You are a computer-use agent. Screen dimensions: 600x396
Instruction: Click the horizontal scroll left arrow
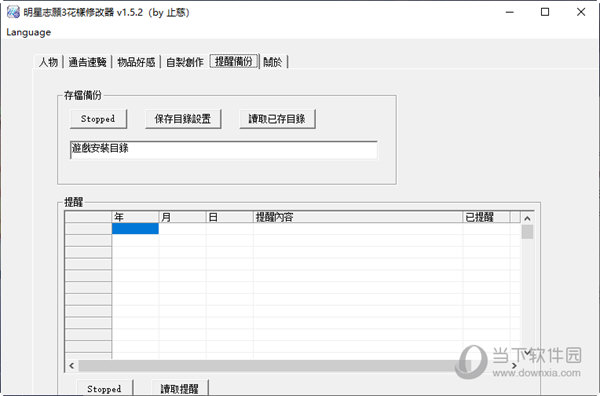[x=72, y=366]
